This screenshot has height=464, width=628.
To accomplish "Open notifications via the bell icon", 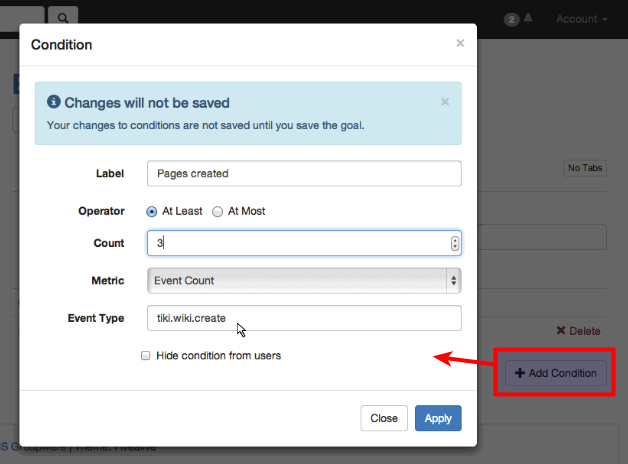I will pos(528,19).
